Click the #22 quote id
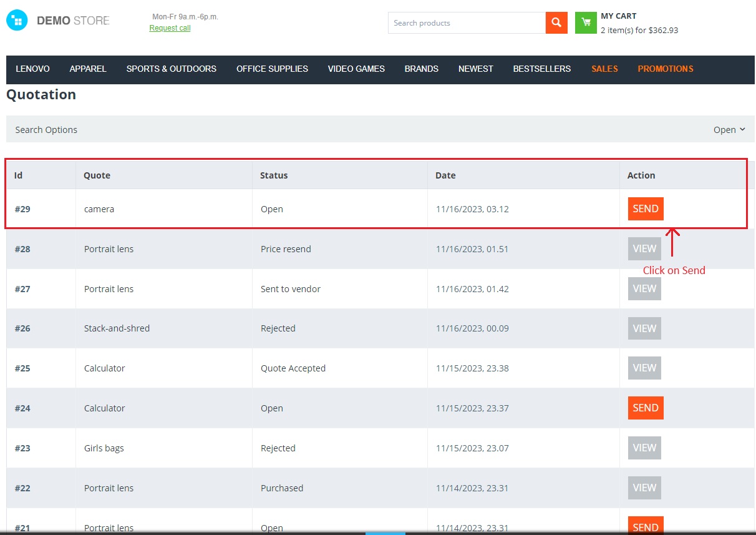Image resolution: width=756 pixels, height=535 pixels. pyautogui.click(x=22, y=488)
